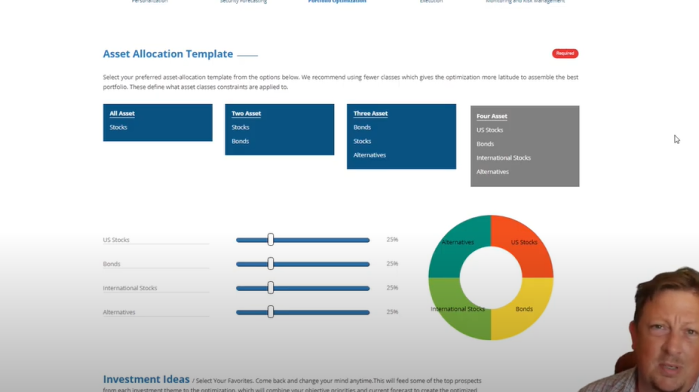Click the US Stocks slider handle
Viewport: 699px width, 392px height.
pos(271,239)
